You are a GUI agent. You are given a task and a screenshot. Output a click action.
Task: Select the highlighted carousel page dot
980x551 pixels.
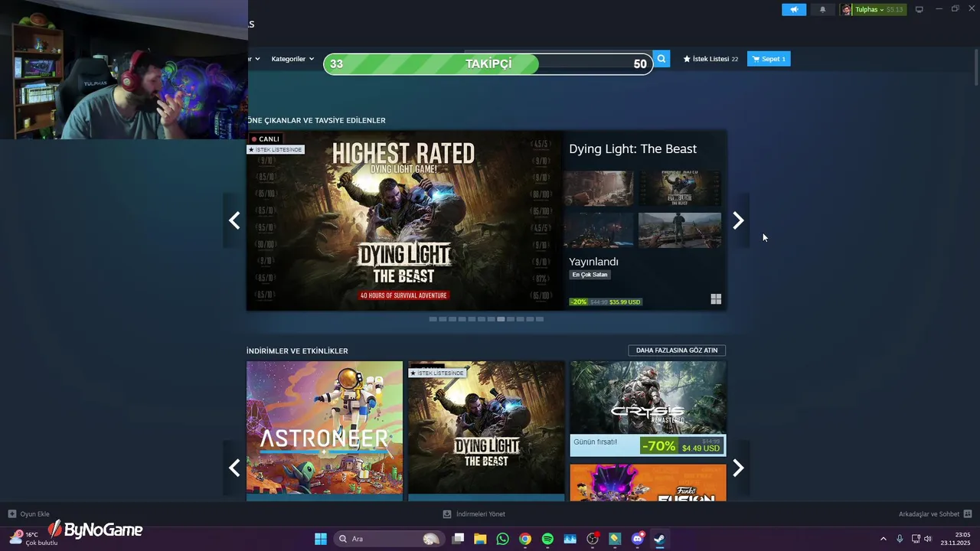click(x=501, y=319)
